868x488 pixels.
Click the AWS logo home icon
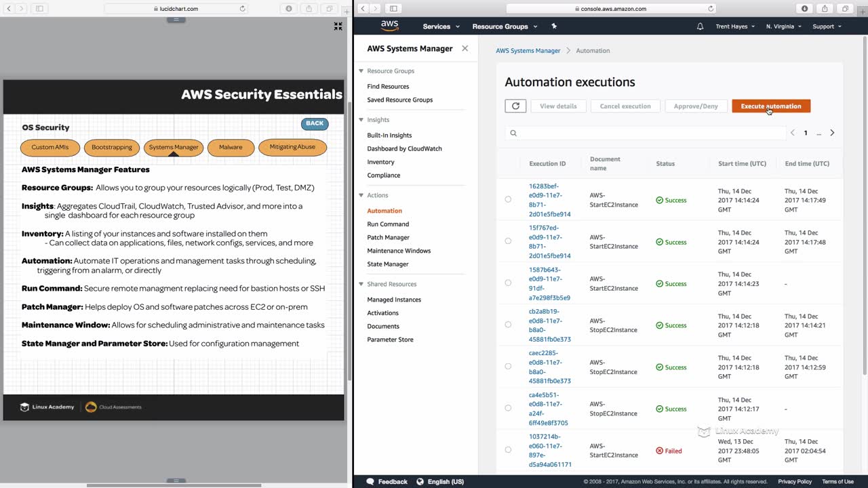tap(389, 26)
